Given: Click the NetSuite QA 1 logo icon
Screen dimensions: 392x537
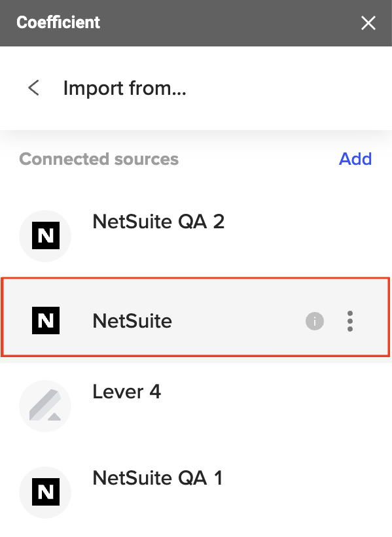Looking at the screenshot, I should click(x=46, y=492).
